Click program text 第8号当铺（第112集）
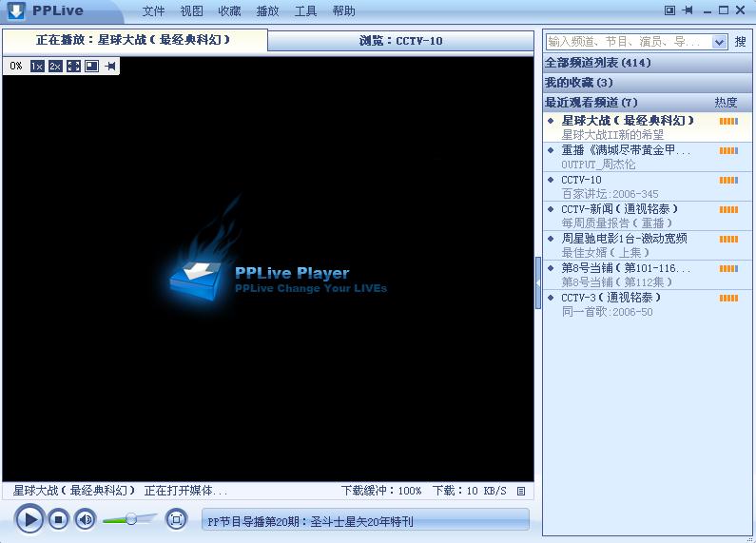The width and height of the screenshot is (756, 543). pos(616,282)
